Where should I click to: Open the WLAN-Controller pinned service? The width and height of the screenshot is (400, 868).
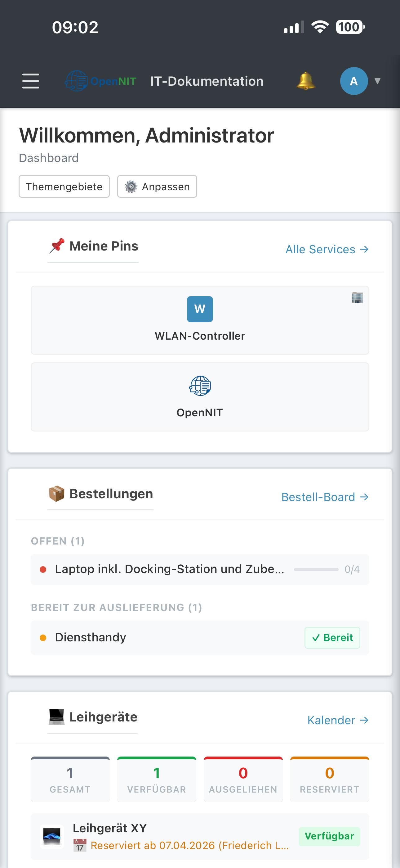200,320
